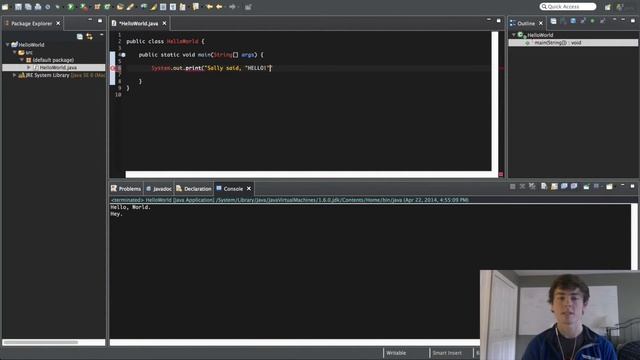Toggle Scroll Lock in Console toolbar
The height and width of the screenshot is (360, 640).
(554, 187)
